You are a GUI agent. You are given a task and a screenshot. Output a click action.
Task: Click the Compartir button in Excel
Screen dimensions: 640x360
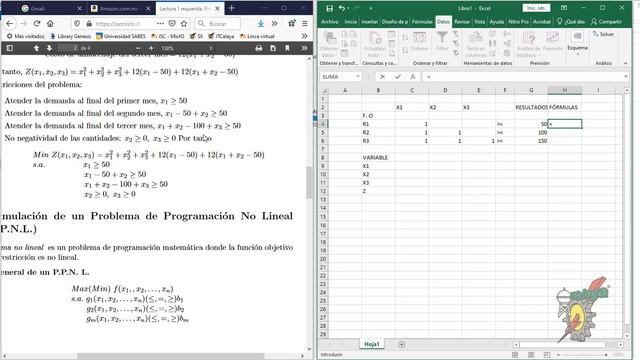point(607,22)
